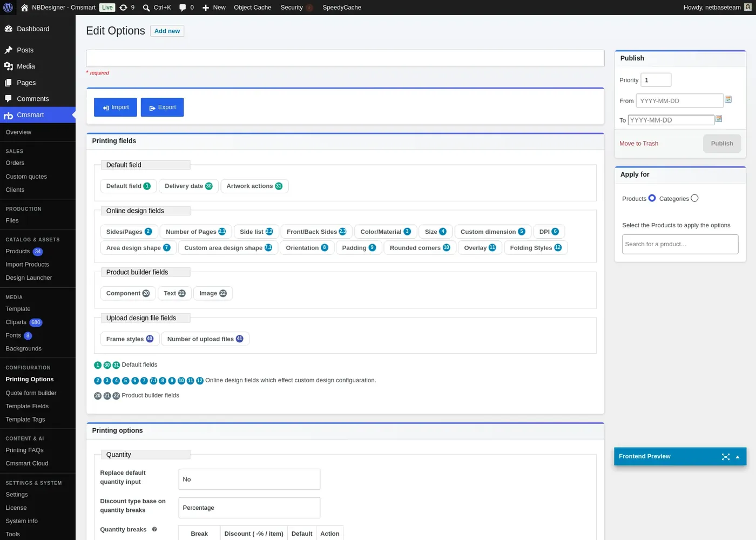Viewport: 756px width, 540px height.
Task: Open the To date calendar picker
Action: (x=719, y=119)
